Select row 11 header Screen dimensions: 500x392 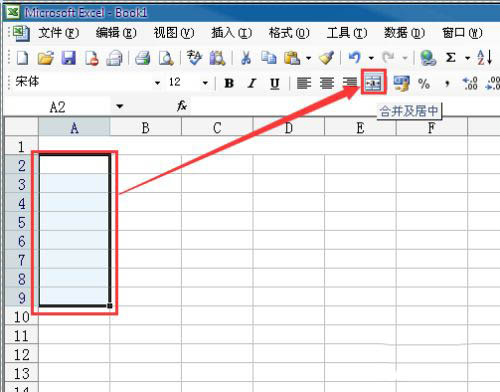(x=21, y=335)
